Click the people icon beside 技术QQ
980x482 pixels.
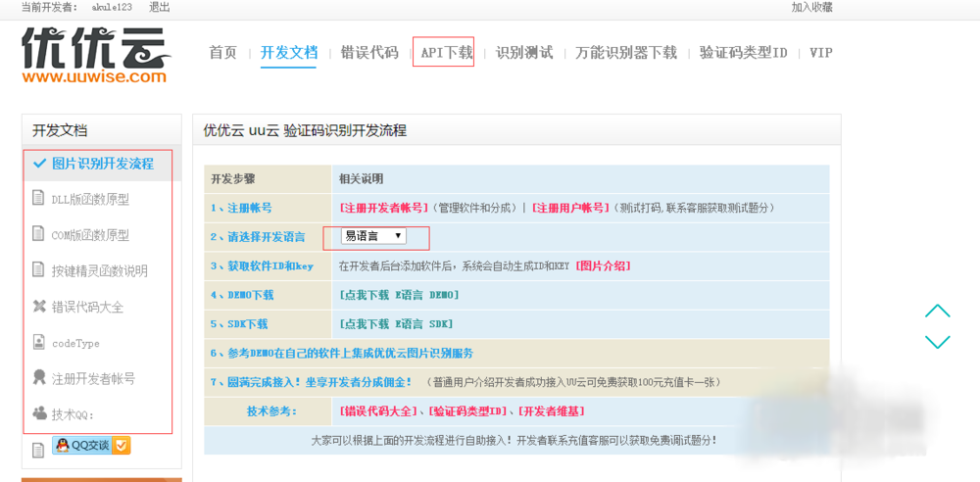(39, 413)
